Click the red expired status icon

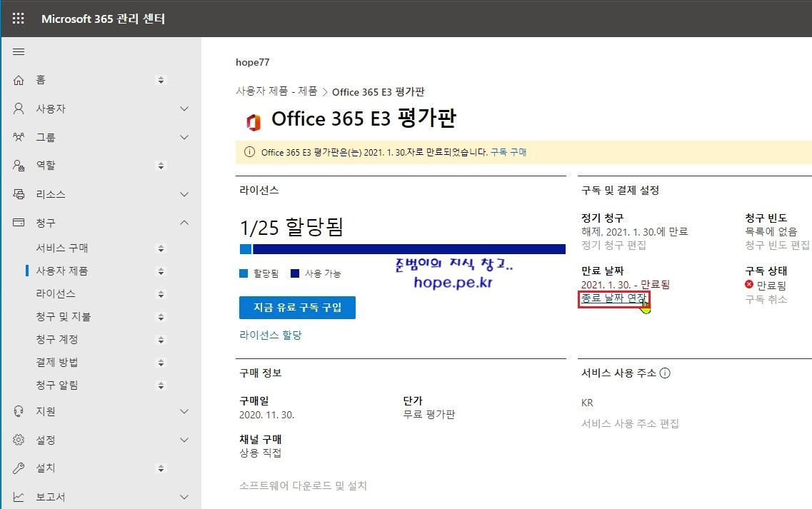coord(749,284)
